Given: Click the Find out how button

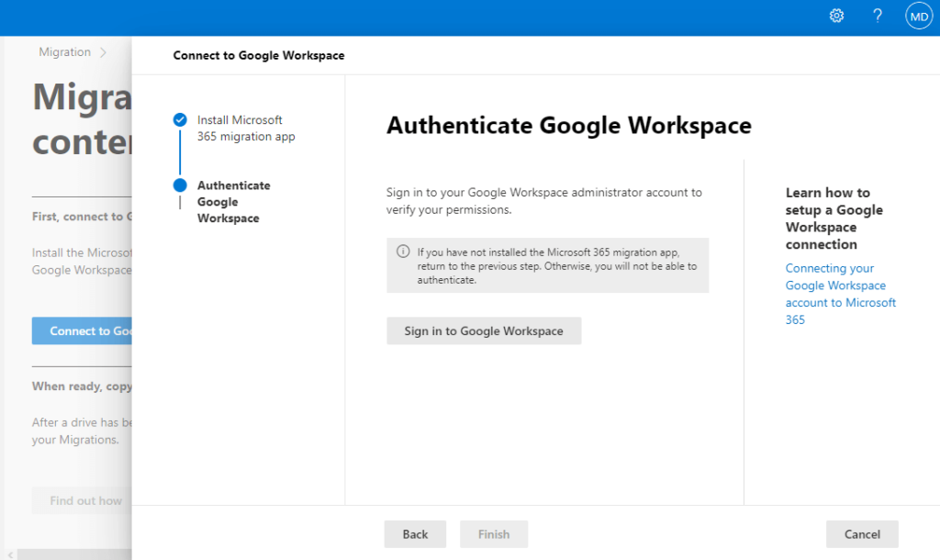Looking at the screenshot, I should (83, 500).
